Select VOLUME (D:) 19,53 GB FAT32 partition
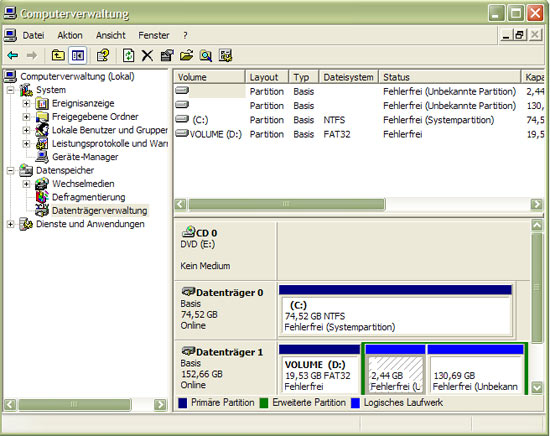Viewport: 550px width, 436px height. (319, 370)
